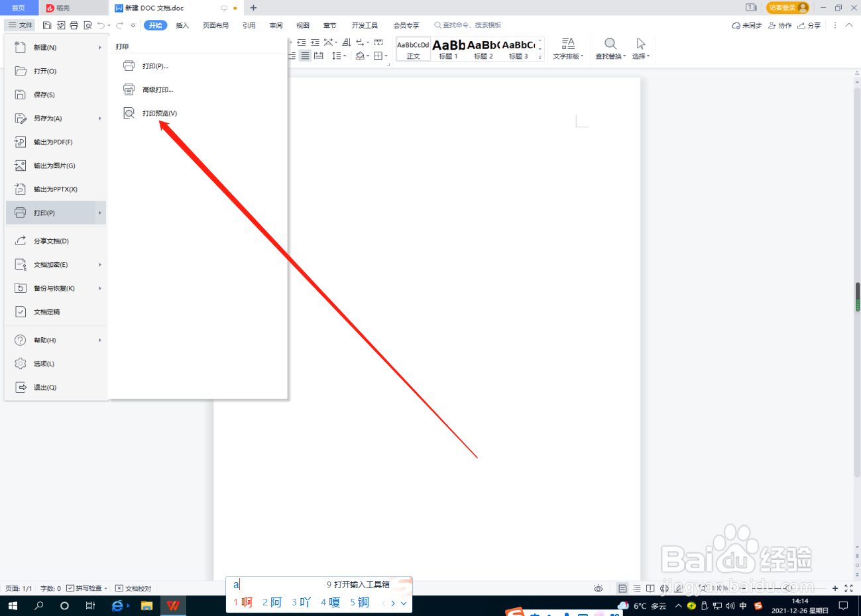Open the 文字排版 dropdown
Screen dimensions: 861x616
click(x=569, y=49)
